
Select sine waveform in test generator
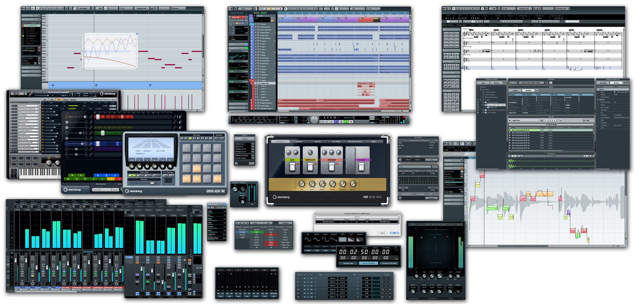(x=308, y=240)
